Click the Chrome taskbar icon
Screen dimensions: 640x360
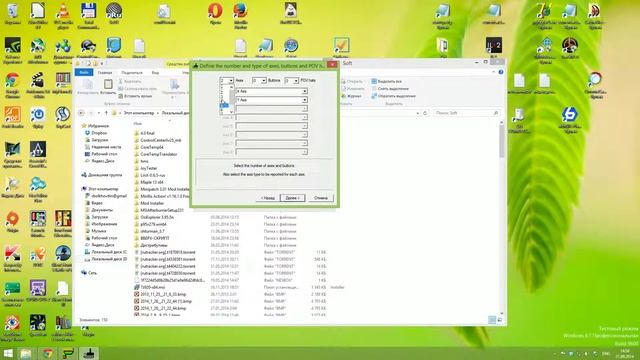(48, 353)
